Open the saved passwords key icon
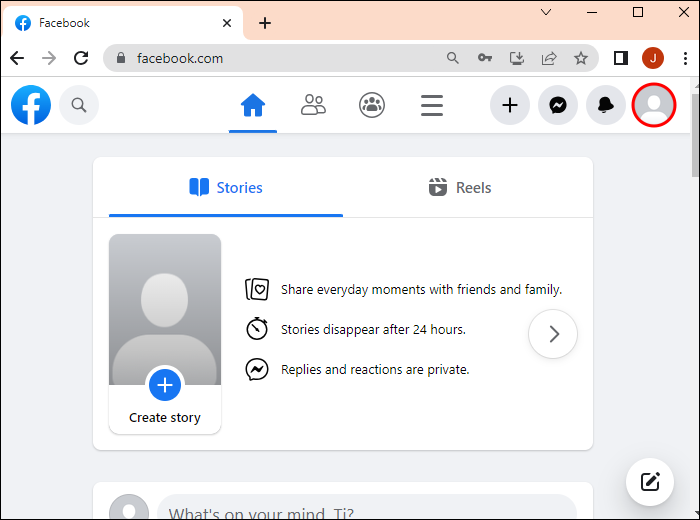The image size is (700, 520). (x=485, y=58)
